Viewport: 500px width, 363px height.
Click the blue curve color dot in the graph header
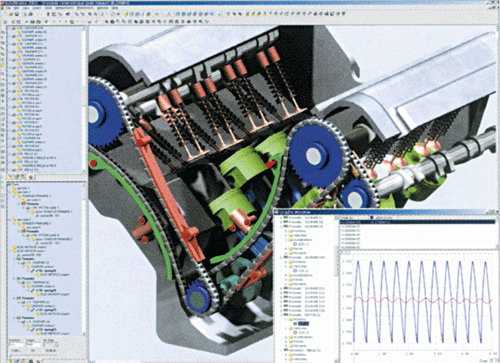(372, 217)
